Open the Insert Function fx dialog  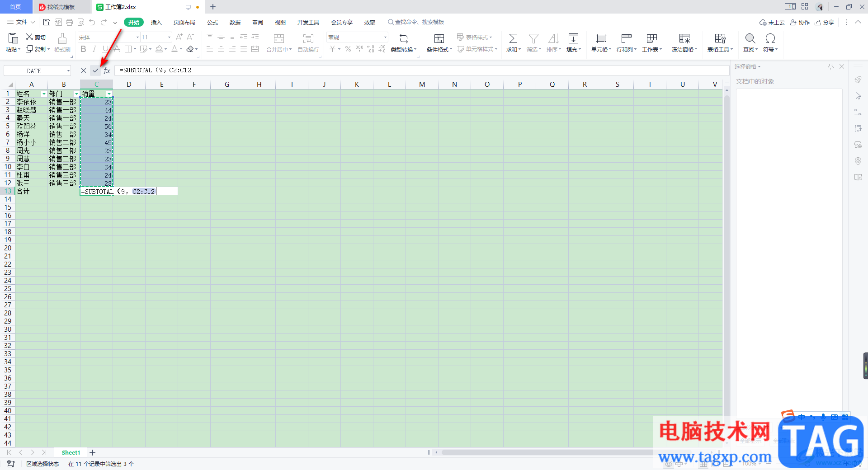click(107, 70)
